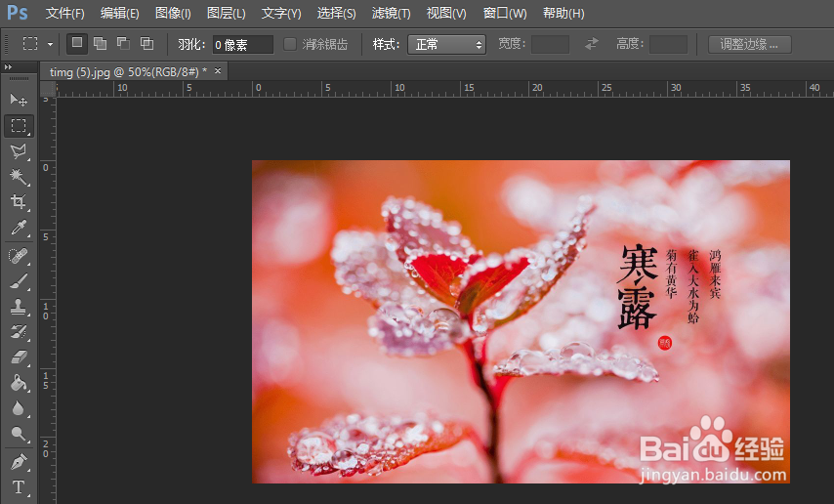Image resolution: width=834 pixels, height=504 pixels.
Task: Select the Pen tool
Action: (x=19, y=461)
